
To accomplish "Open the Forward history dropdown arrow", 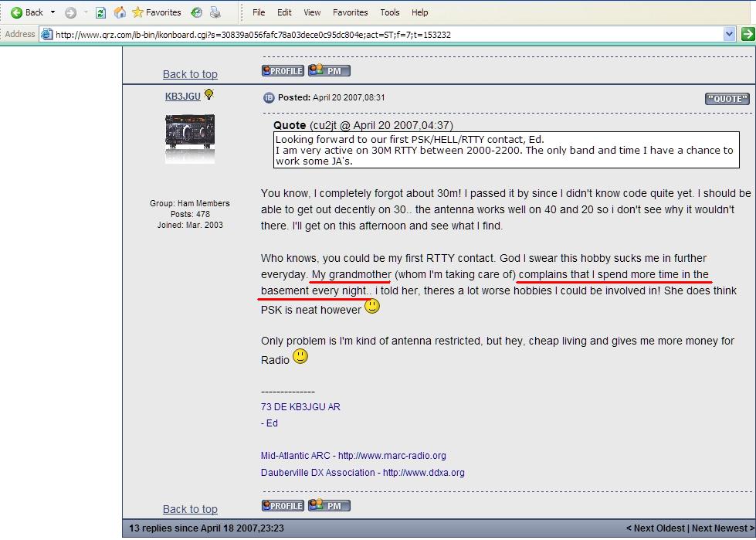I will point(86,12).
